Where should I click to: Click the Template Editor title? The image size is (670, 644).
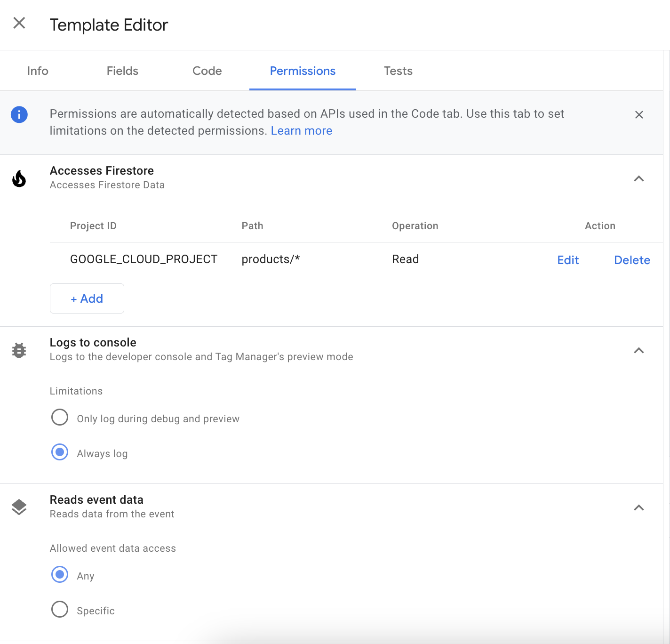[109, 25]
